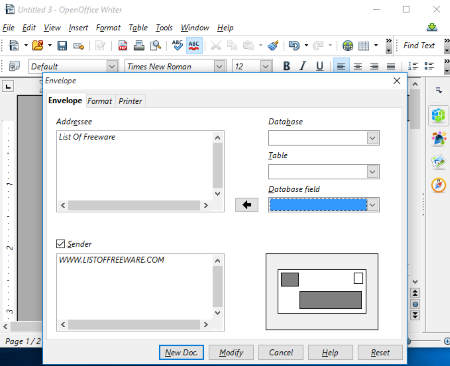The height and width of the screenshot is (366, 450).
Task: Toggle Bold formatting
Action: 286,66
